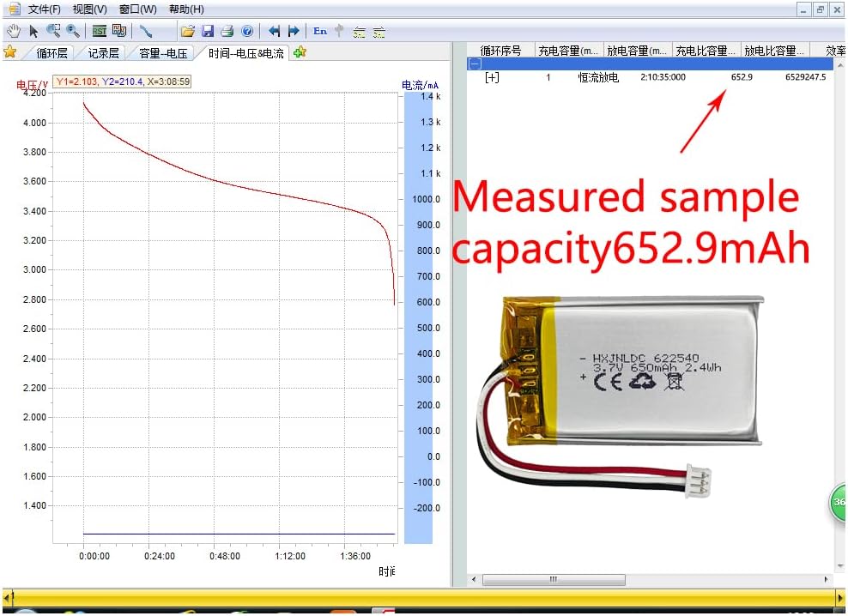Viewport: 848px width, 616px height.
Task: Select the arrow pointer tool
Action: [33, 31]
